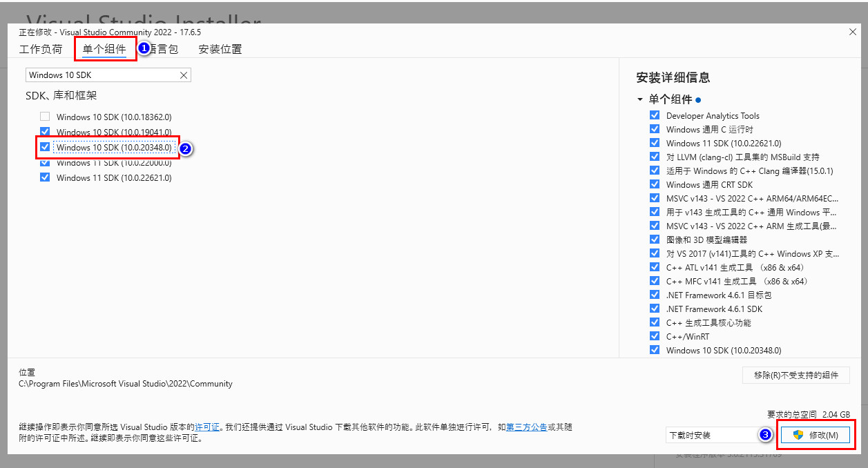Check Windows 10 SDK (10.0.18362.0) in component list
The image size is (868, 468).
click(45, 117)
